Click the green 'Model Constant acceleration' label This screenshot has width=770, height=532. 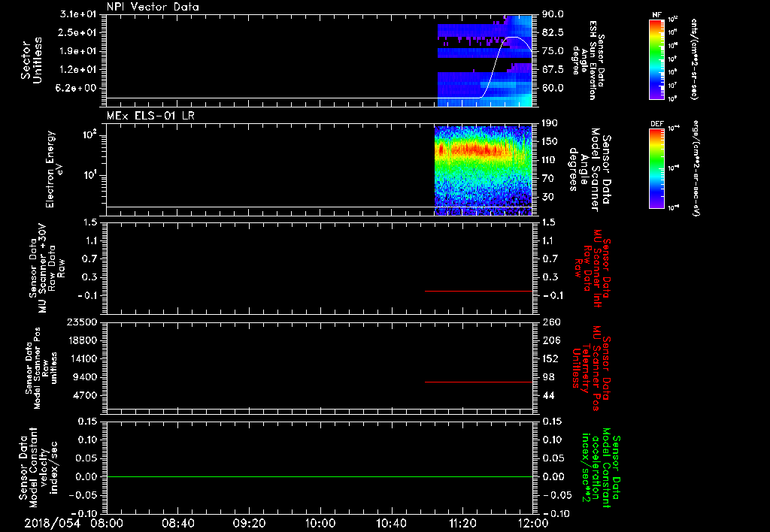coord(600,467)
